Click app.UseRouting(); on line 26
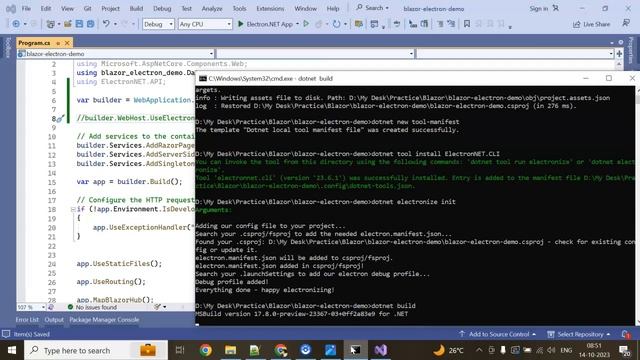Screen dimensions: 640x360 [111, 282]
